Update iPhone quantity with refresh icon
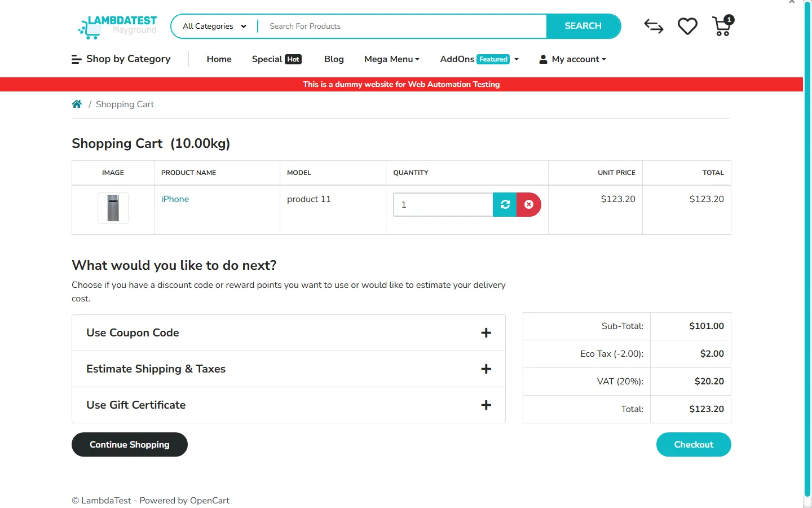The width and height of the screenshot is (812, 508). click(x=505, y=204)
